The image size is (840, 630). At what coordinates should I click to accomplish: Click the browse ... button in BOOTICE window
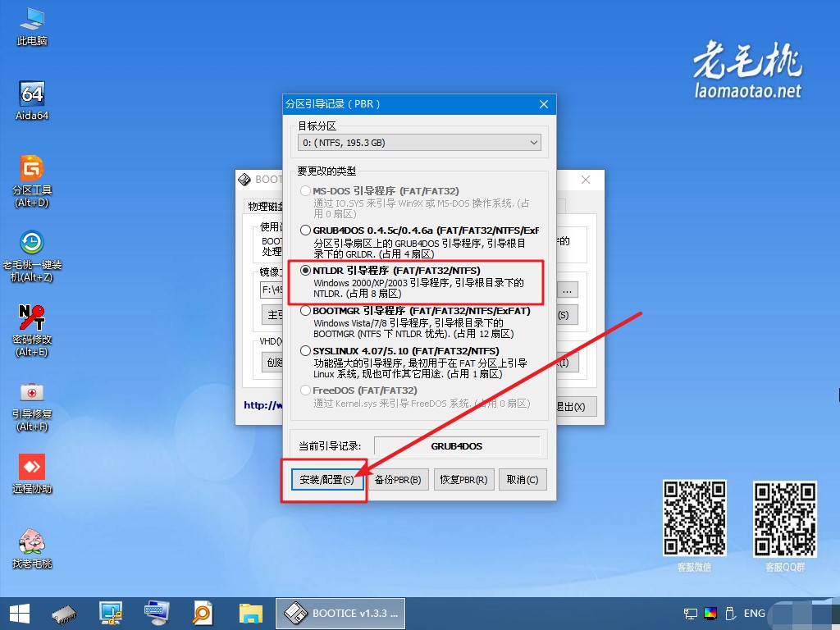click(x=567, y=290)
